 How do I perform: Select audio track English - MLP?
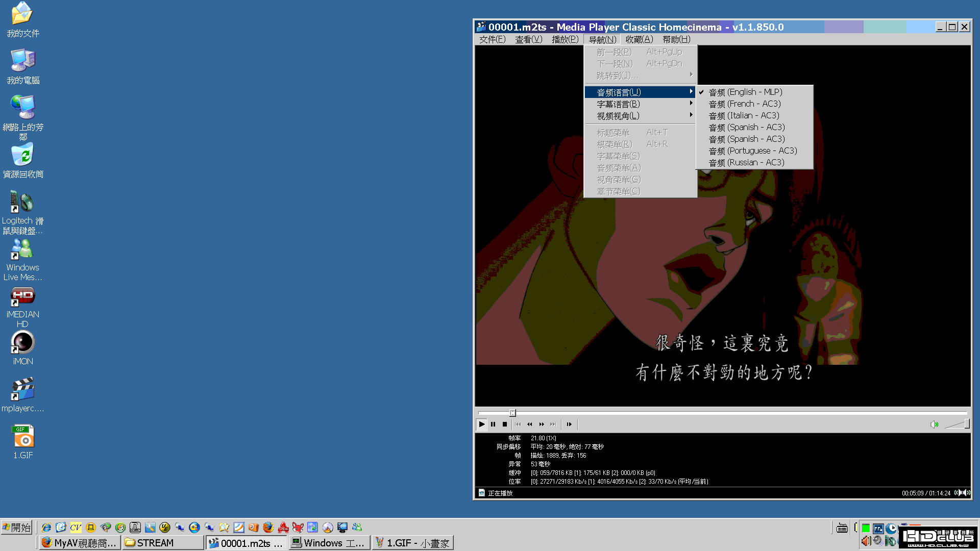coord(754,92)
